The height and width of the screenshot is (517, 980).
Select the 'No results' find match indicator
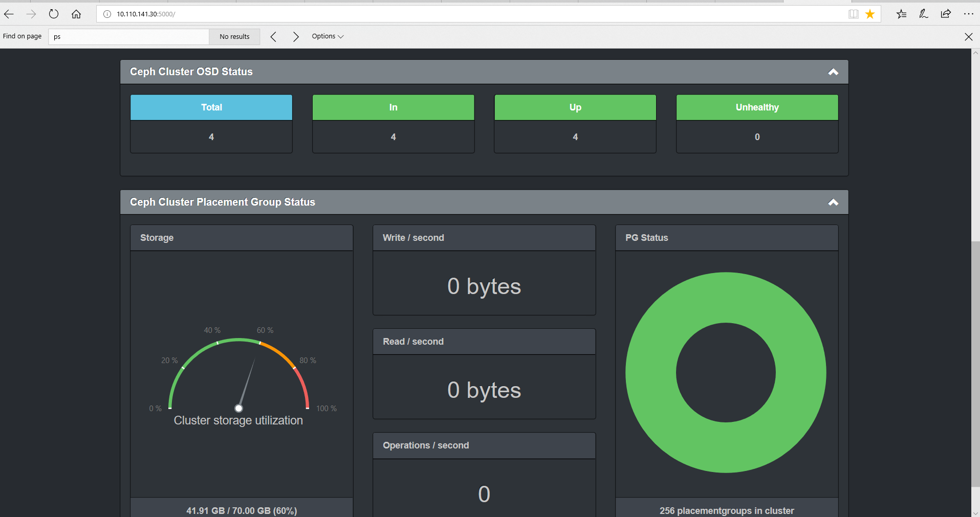[x=234, y=36]
